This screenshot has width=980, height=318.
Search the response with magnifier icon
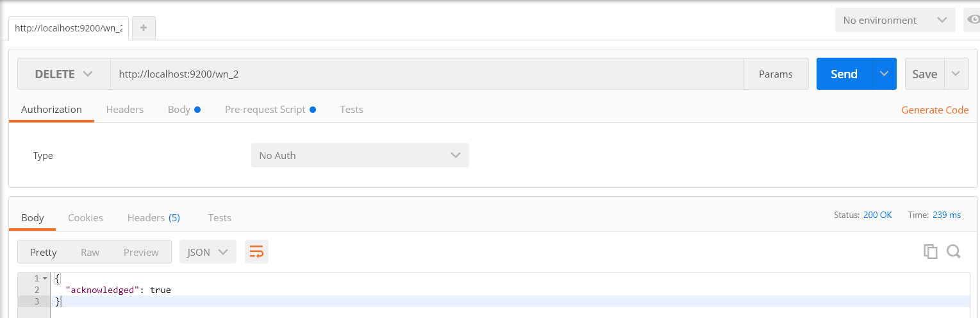953,251
